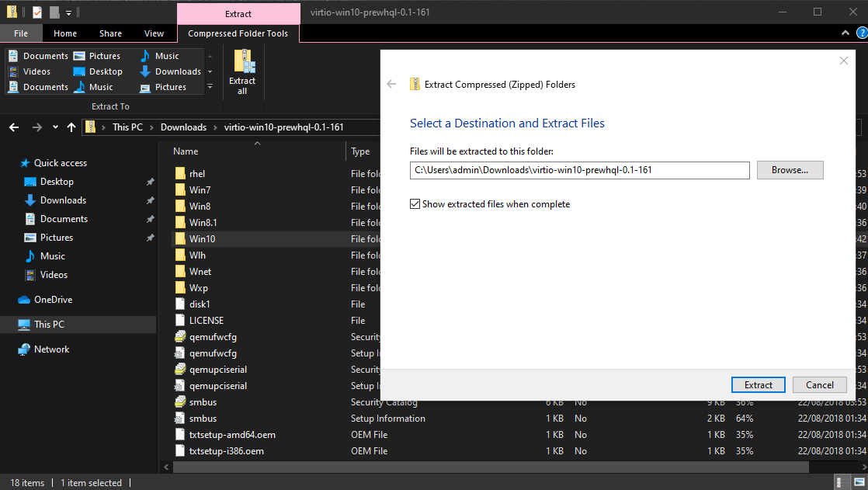Switch to the Home ribbon tab
This screenshot has width=868, height=490.
point(65,33)
